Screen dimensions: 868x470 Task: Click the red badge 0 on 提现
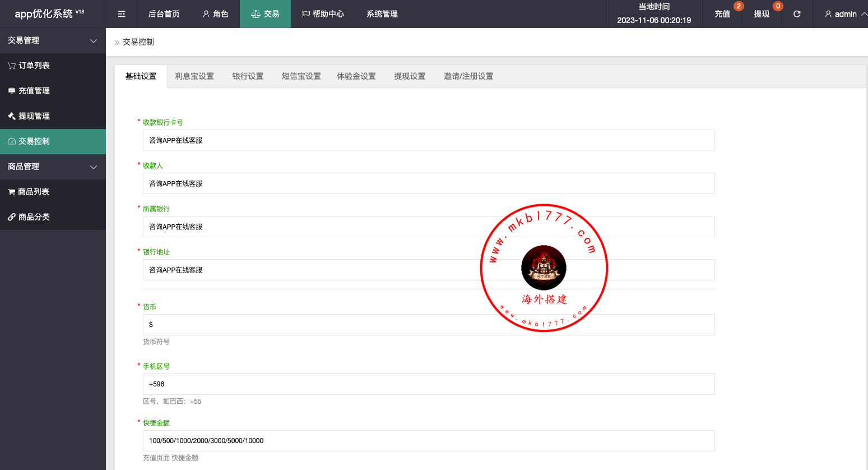[778, 6]
